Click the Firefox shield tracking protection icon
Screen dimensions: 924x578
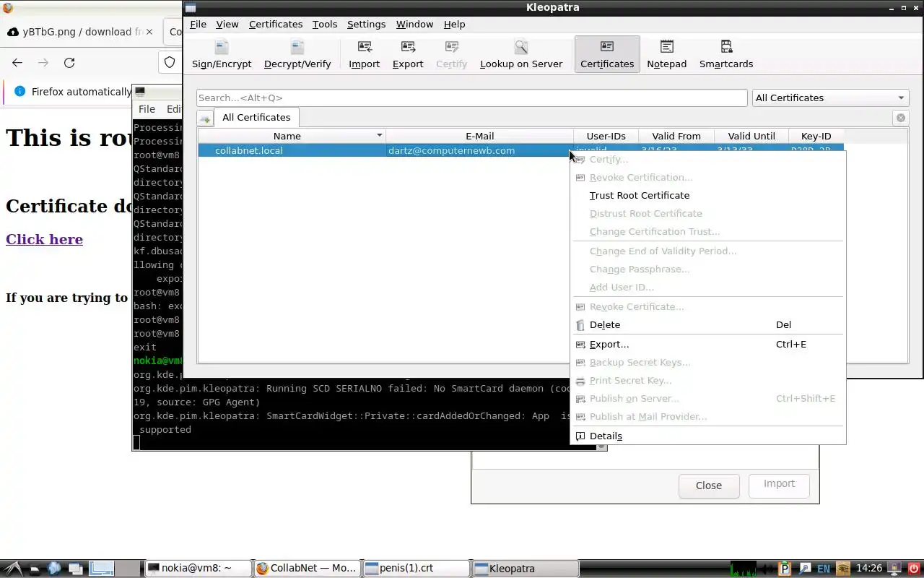point(170,63)
